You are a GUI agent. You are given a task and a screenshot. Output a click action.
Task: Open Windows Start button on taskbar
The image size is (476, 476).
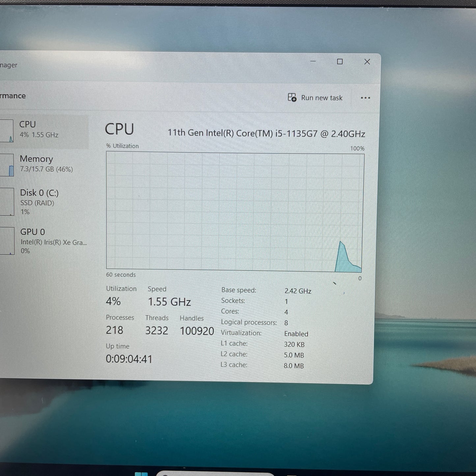point(141,474)
